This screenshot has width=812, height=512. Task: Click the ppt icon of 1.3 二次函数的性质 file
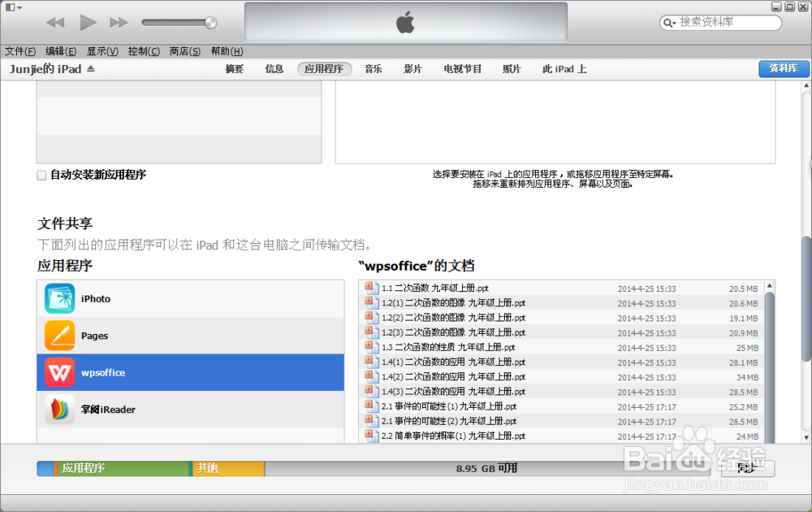[371, 346]
